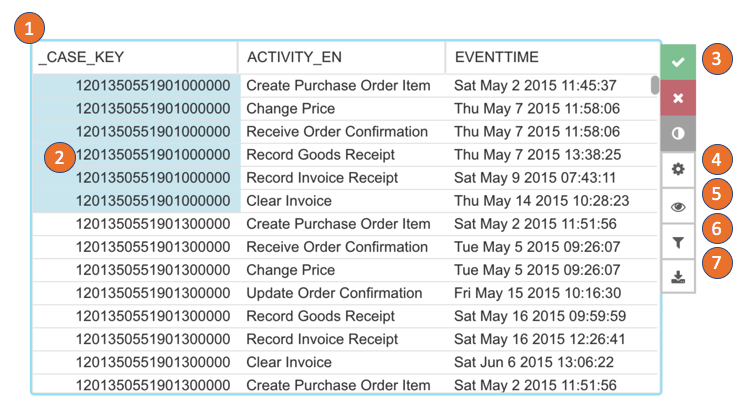Click the Update Order Confirmation activity cell

(x=334, y=293)
